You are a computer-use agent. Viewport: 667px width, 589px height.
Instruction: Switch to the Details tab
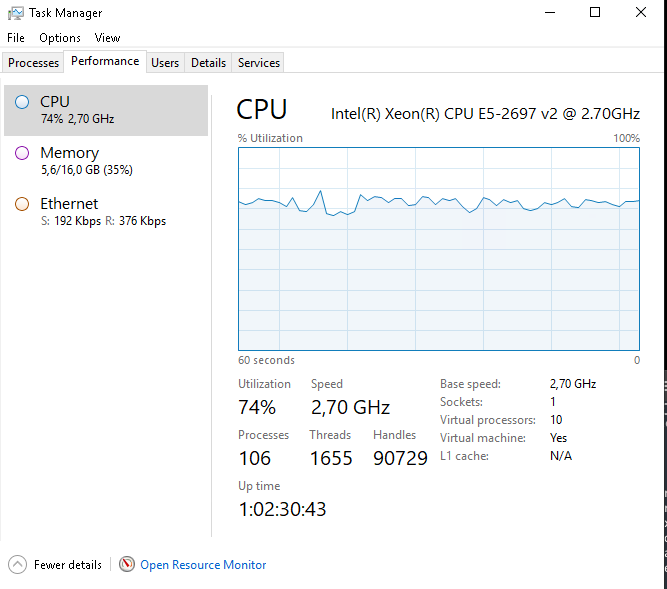tap(208, 63)
